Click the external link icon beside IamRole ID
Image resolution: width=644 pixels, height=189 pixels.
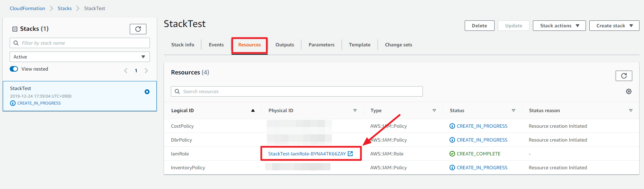(350, 154)
